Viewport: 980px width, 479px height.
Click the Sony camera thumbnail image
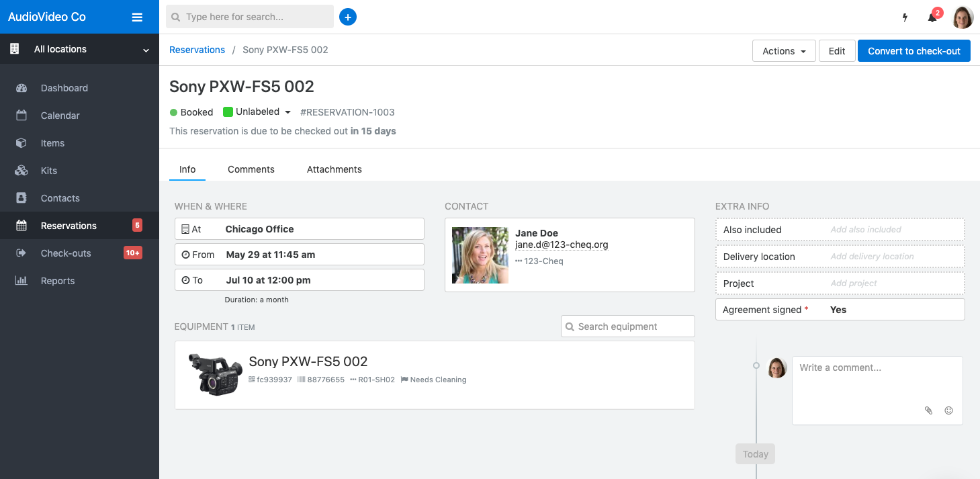coord(215,374)
